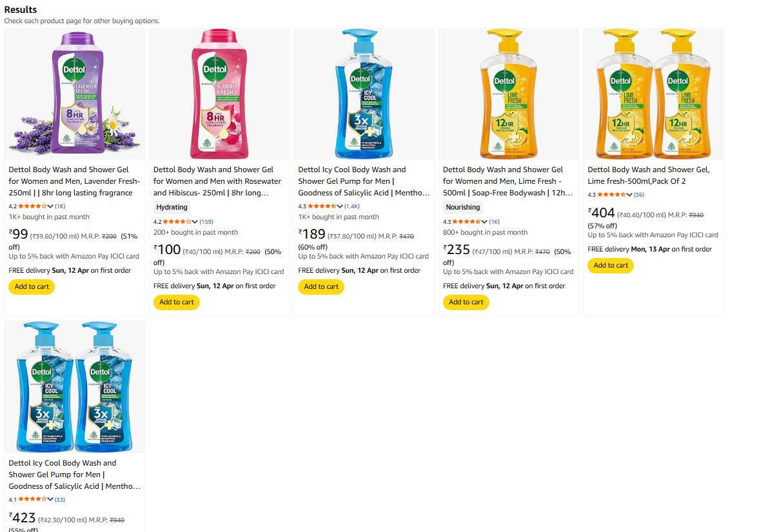Image resolution: width=770 pixels, height=532 pixels.
Task: Open the 1.4K reviews link for Icy Cool
Action: point(352,206)
